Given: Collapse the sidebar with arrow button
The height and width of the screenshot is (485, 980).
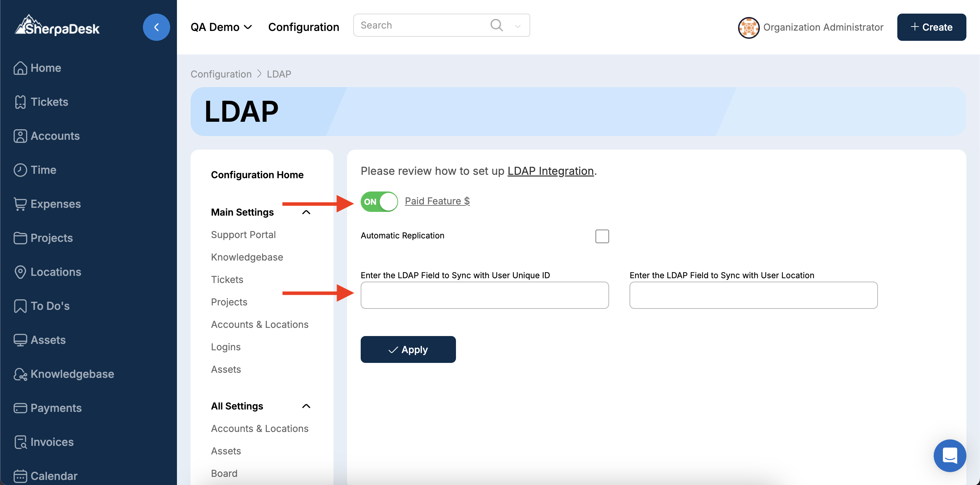Looking at the screenshot, I should 157,28.
